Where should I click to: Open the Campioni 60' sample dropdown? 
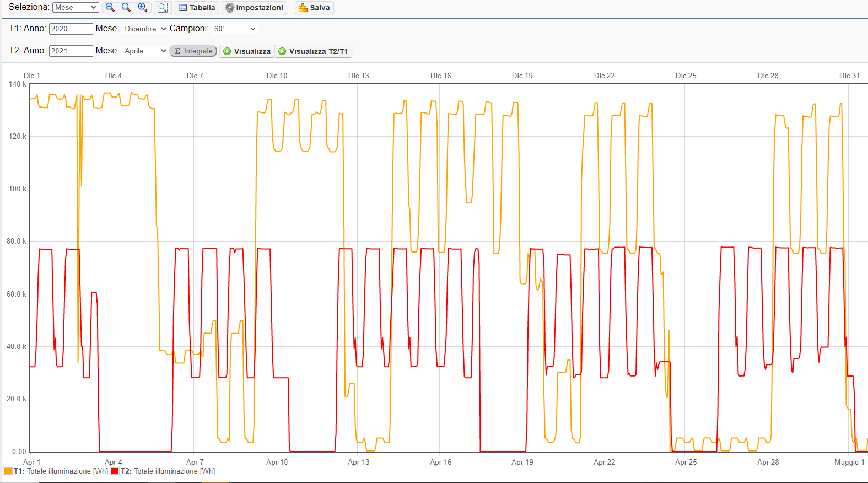point(235,29)
